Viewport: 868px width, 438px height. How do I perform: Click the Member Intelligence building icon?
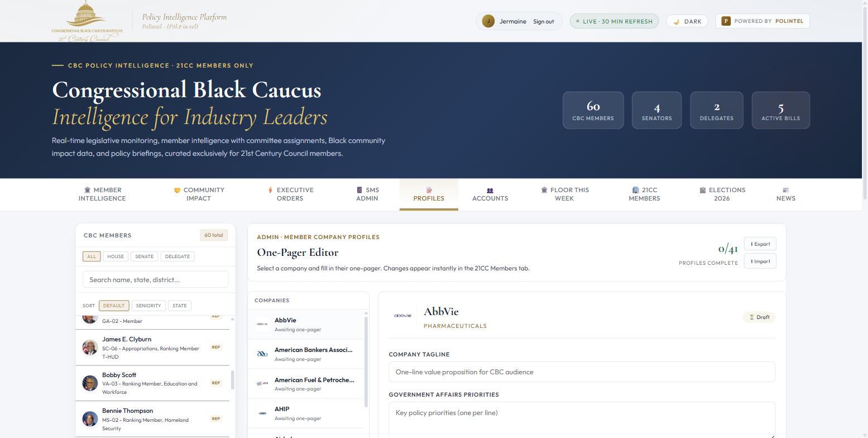pyautogui.click(x=87, y=190)
